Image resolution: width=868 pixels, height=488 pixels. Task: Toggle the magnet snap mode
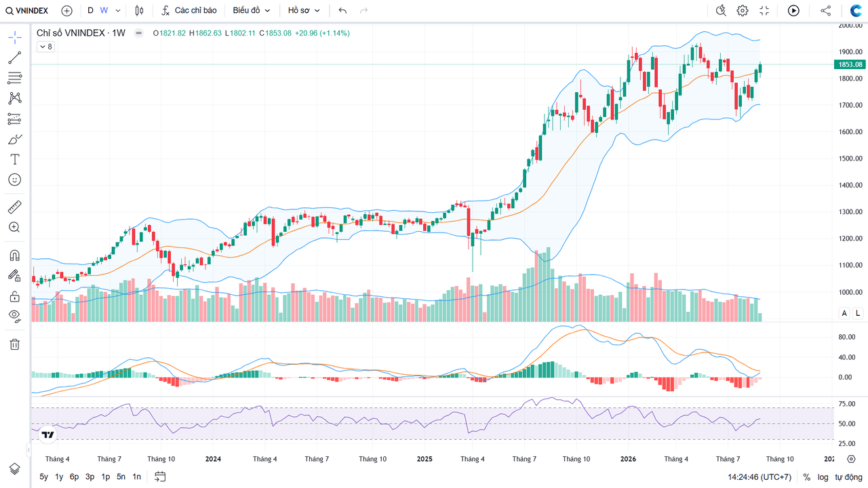pos(14,256)
